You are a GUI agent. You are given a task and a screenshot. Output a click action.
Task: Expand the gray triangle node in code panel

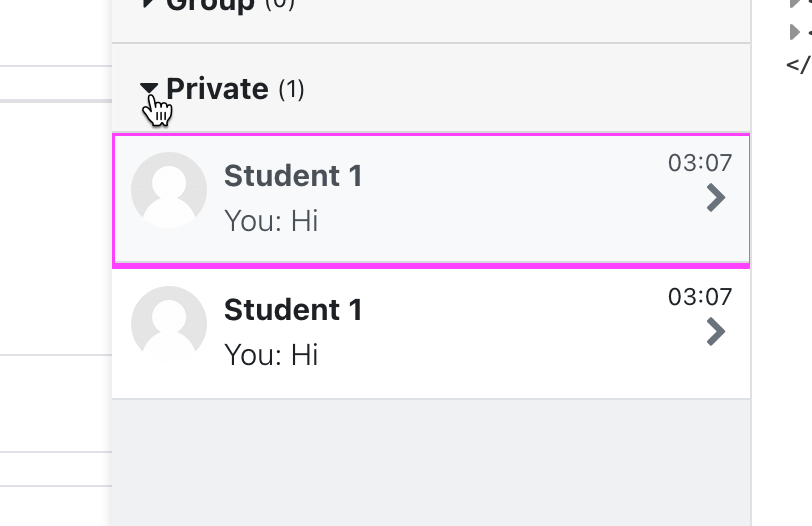tap(794, 32)
